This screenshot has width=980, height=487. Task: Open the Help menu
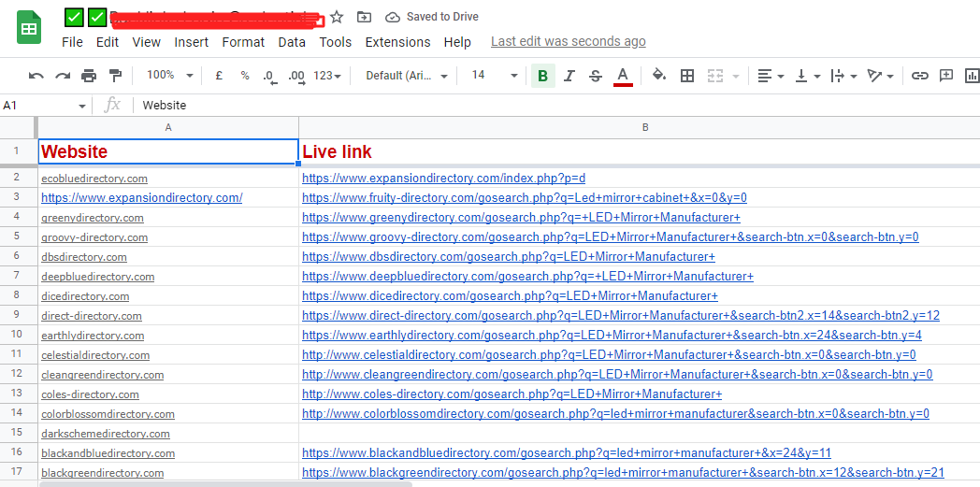[457, 42]
